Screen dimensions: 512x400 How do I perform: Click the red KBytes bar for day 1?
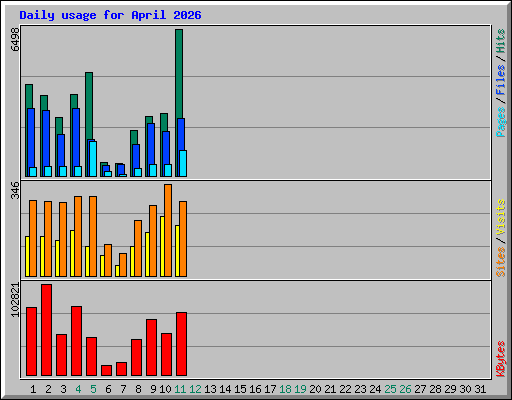pos(31,342)
